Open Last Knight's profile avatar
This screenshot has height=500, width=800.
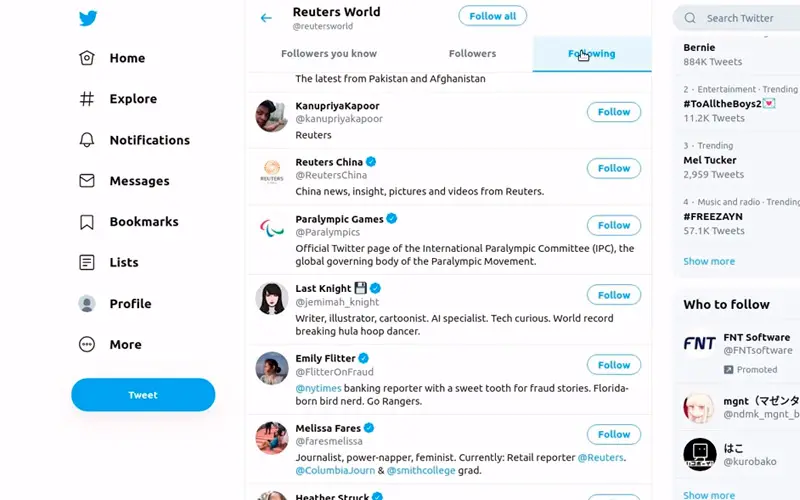click(x=272, y=298)
